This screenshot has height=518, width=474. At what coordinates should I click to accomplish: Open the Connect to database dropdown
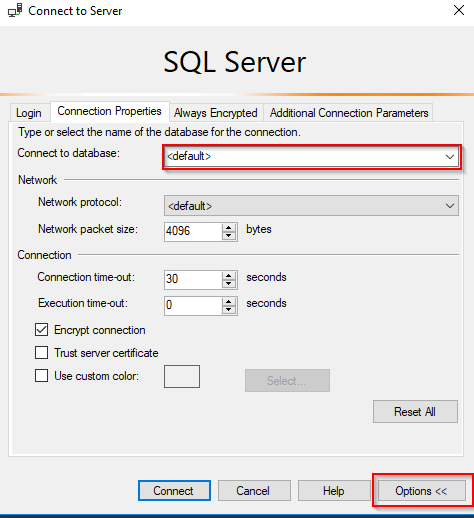tap(450, 156)
